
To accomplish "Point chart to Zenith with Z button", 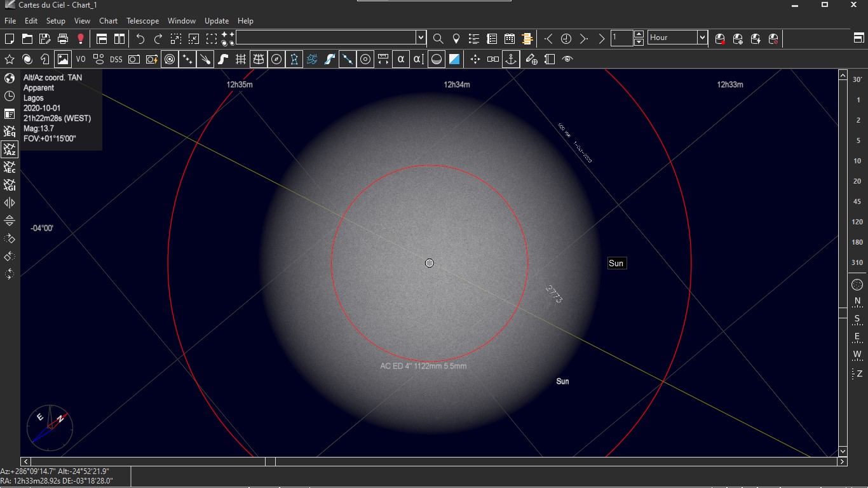I will pyautogui.click(x=857, y=374).
